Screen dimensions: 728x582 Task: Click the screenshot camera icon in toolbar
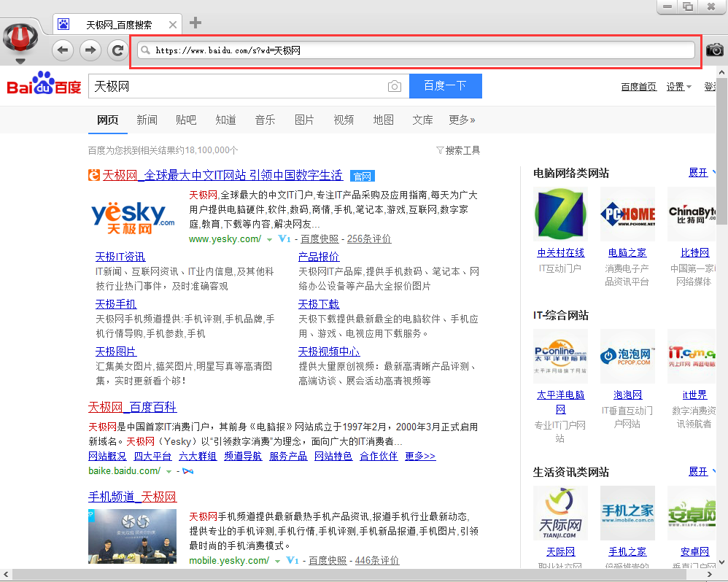(x=715, y=50)
